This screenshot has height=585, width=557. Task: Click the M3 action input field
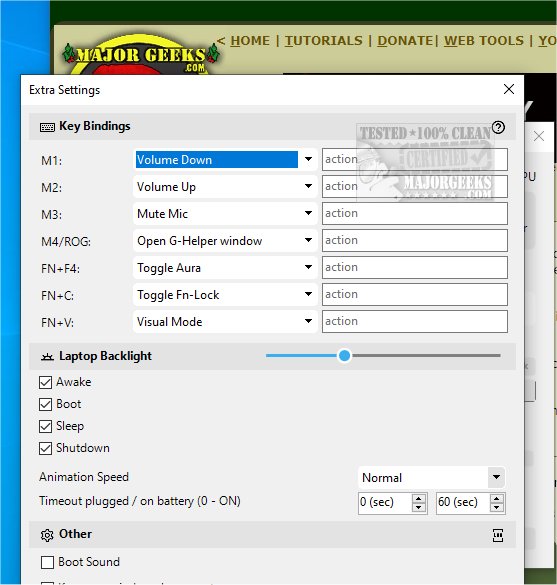415,213
